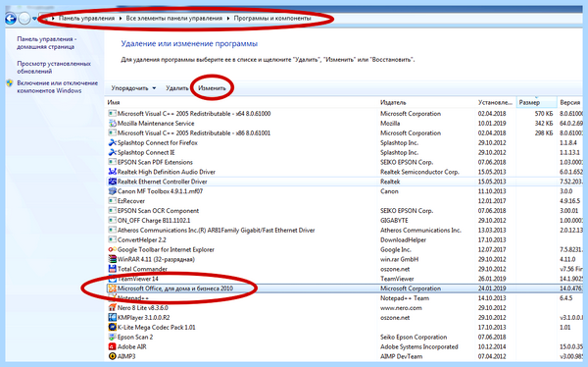The height and width of the screenshot is (367, 588).
Task: Sort by Установлено date column header
Action: point(496,102)
